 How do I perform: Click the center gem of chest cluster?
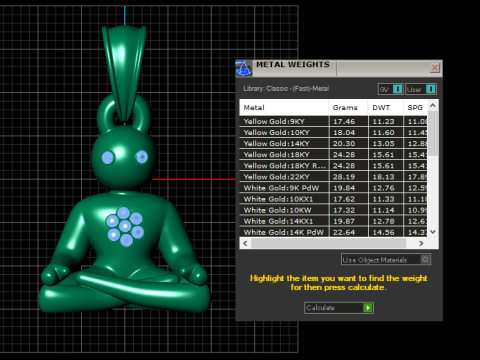click(x=125, y=226)
